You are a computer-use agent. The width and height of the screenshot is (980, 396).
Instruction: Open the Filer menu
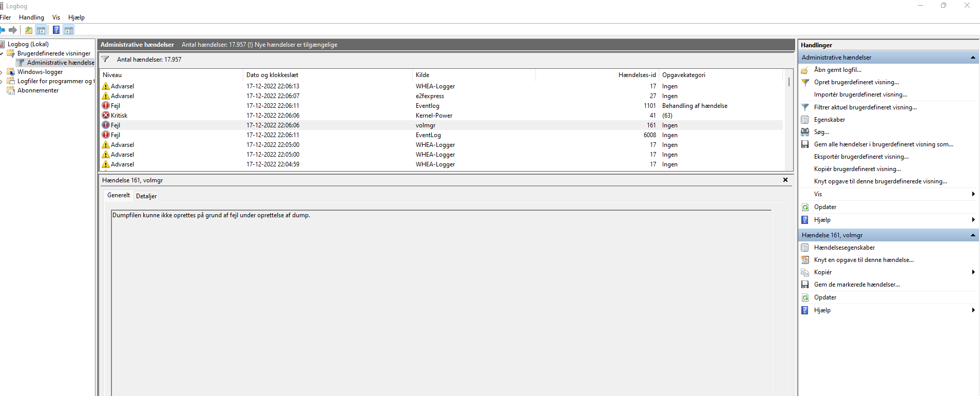click(5, 17)
